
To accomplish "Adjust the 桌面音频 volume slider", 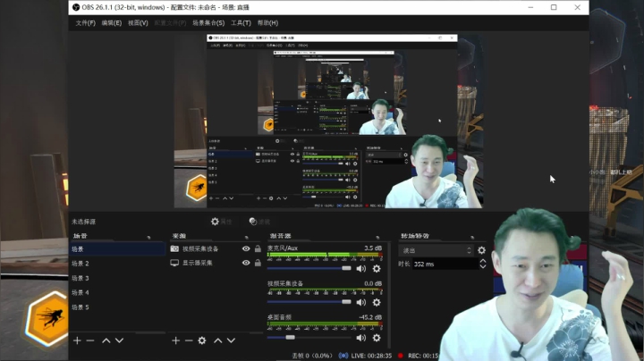I will (291, 337).
